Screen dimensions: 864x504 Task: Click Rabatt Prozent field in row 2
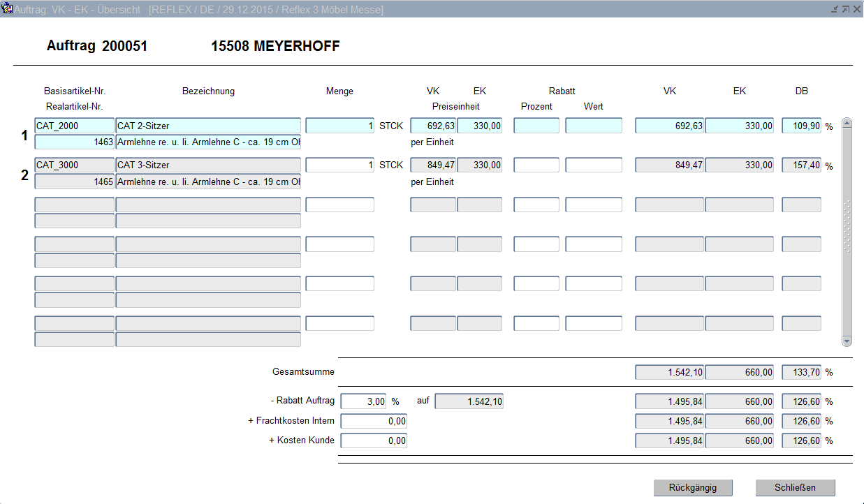(536, 165)
